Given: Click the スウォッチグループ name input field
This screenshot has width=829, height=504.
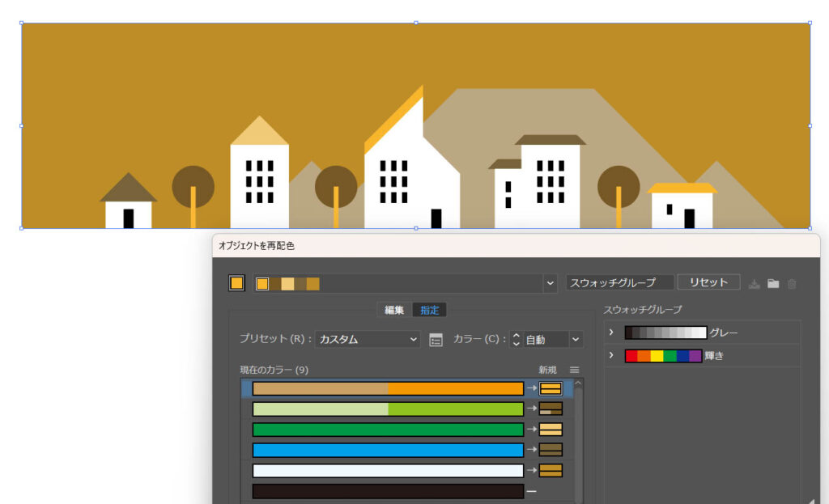Looking at the screenshot, I should (x=619, y=282).
